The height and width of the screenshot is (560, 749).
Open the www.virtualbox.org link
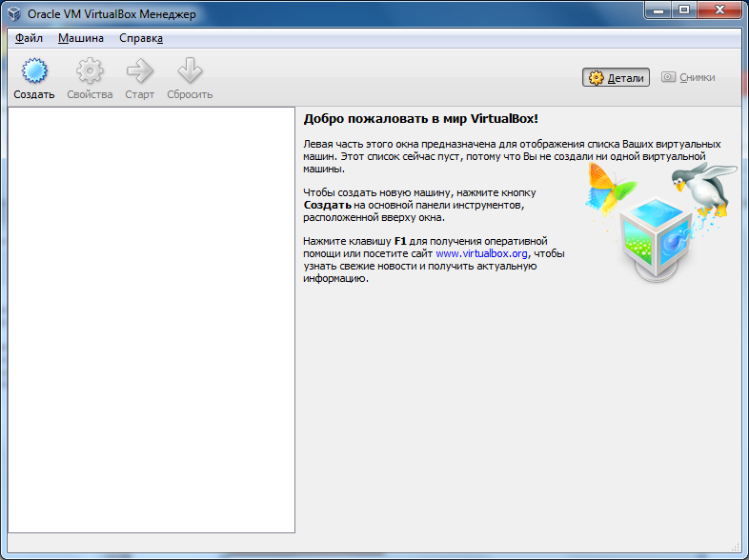[x=481, y=253]
